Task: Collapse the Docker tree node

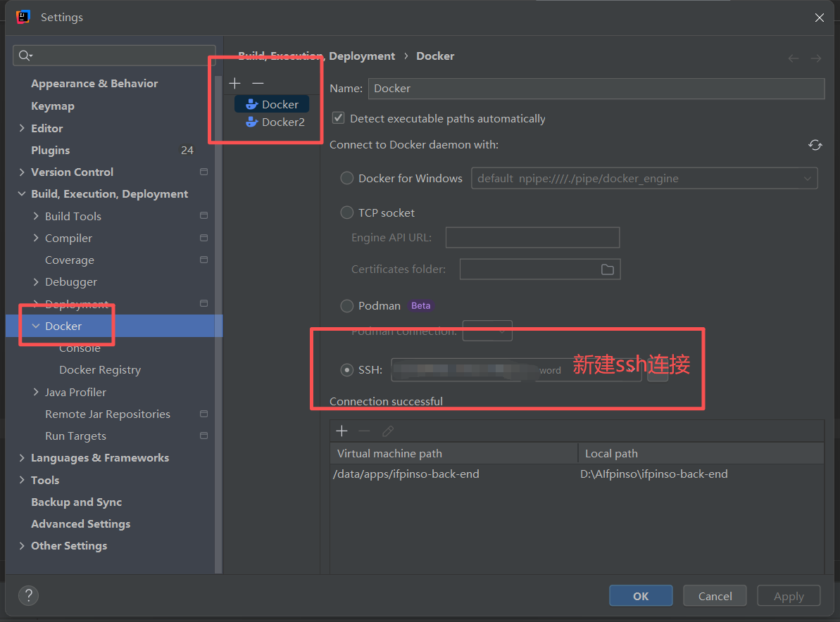Action: 36,326
